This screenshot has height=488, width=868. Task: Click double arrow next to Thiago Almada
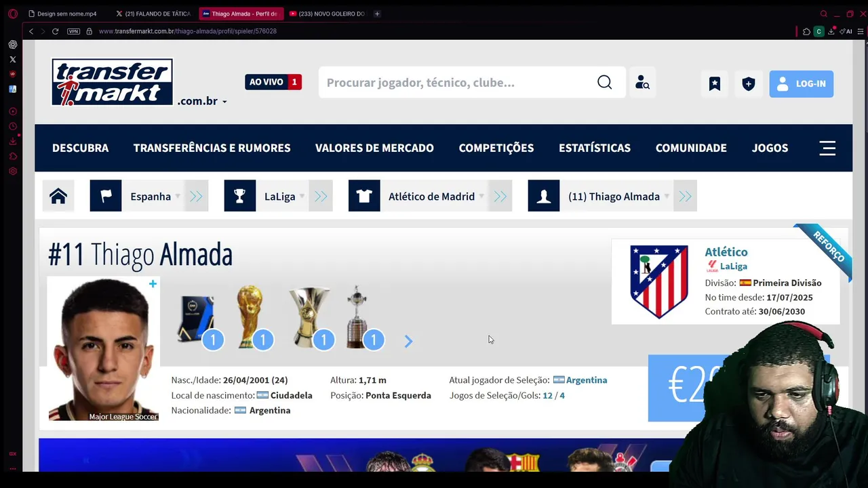click(686, 196)
